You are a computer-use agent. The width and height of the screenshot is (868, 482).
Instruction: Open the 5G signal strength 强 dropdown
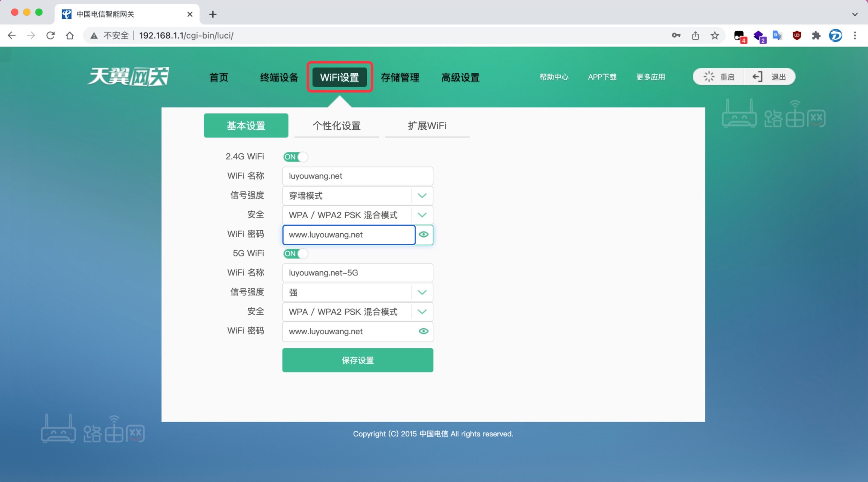click(422, 292)
